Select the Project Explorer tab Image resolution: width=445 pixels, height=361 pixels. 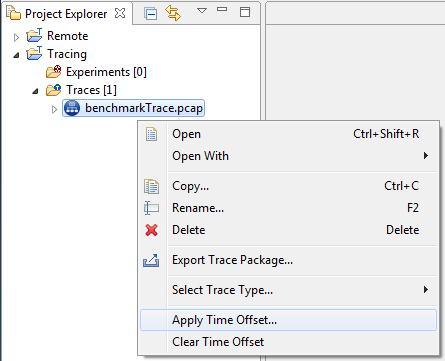(x=66, y=14)
